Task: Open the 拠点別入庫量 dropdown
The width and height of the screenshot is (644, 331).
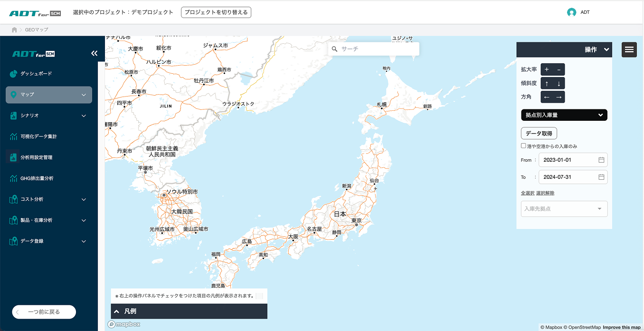Action: [x=564, y=115]
